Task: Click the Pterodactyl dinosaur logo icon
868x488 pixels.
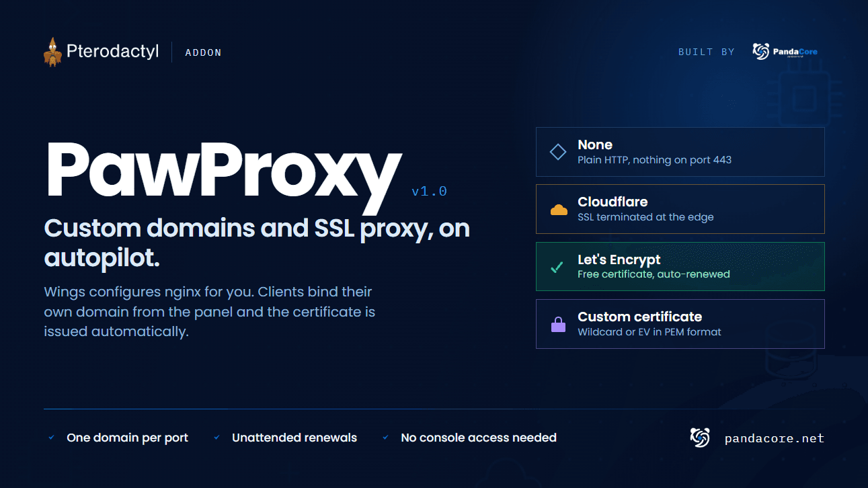Action: point(52,52)
